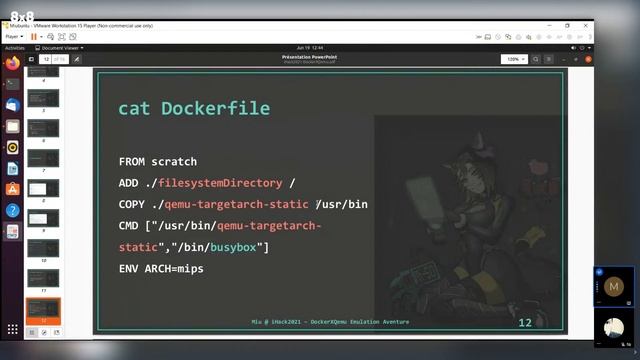Screen dimensions: 640x360
Task: Open the Help icon in the dock
Action: point(13,210)
